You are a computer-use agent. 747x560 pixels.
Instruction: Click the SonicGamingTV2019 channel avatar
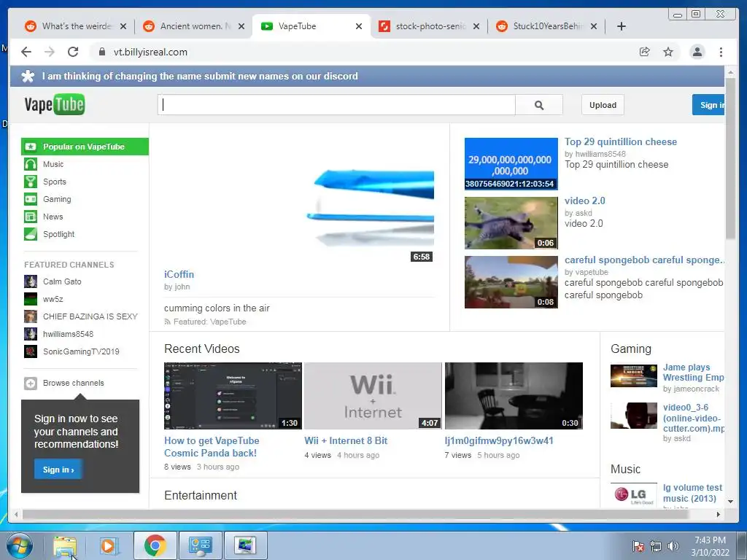tap(31, 351)
